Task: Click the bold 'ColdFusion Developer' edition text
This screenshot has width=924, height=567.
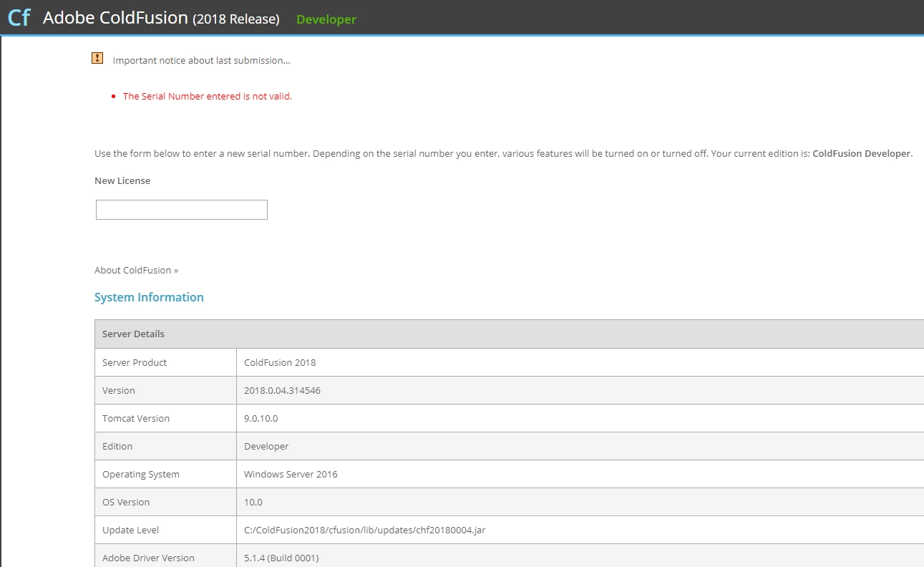Action: pyautogui.click(x=862, y=154)
